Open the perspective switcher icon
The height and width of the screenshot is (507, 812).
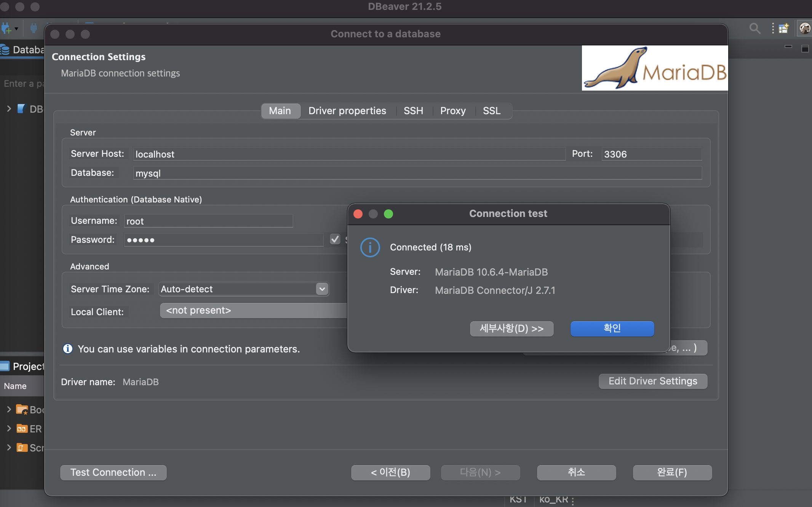[x=784, y=29]
